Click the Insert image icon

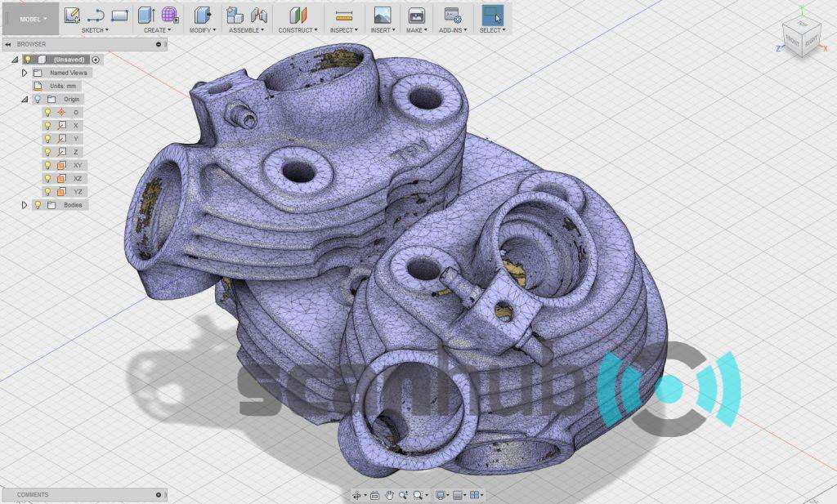point(382,15)
